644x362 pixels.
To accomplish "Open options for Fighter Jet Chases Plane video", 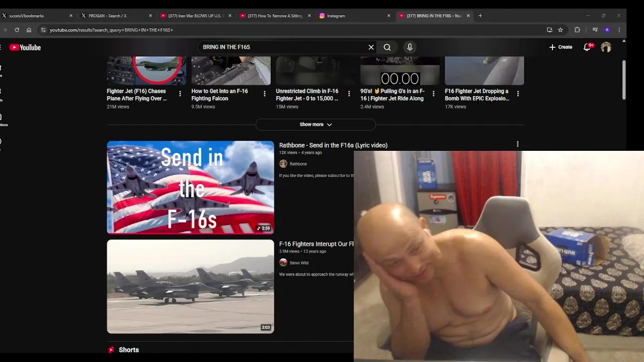I will (x=180, y=94).
